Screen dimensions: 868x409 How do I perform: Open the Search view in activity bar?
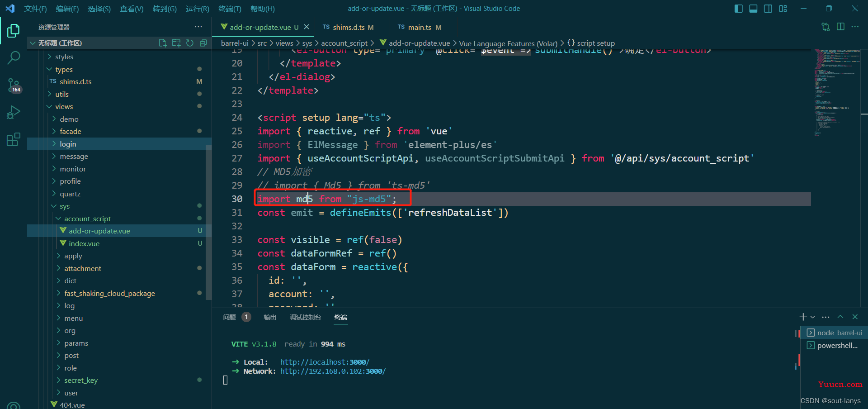coord(14,57)
